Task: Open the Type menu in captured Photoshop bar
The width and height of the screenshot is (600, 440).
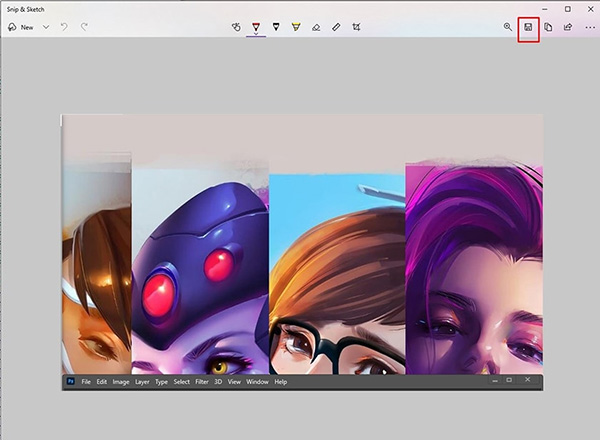Action: (161, 382)
